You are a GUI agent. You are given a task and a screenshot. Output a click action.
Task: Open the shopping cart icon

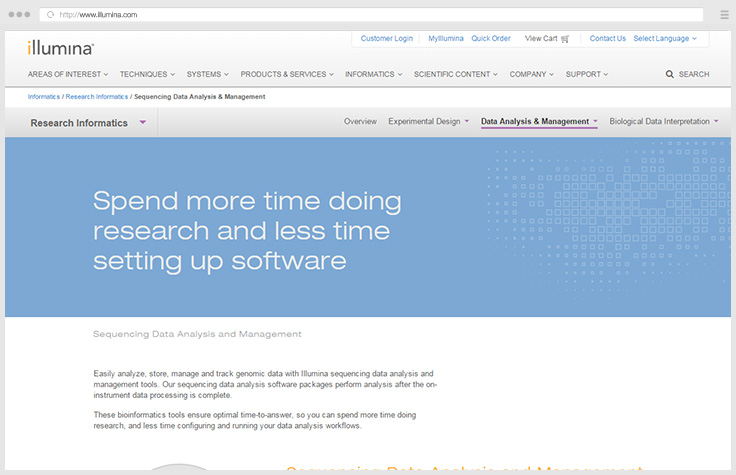565,39
